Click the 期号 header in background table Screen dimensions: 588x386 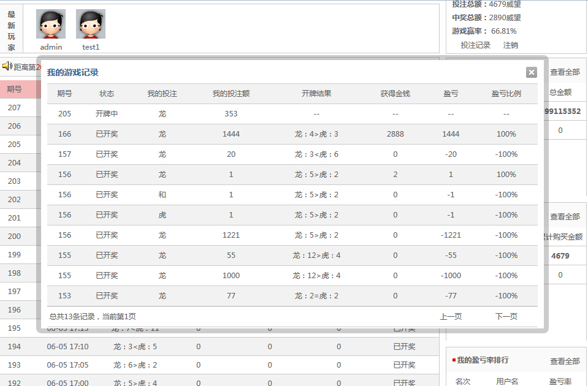point(14,89)
